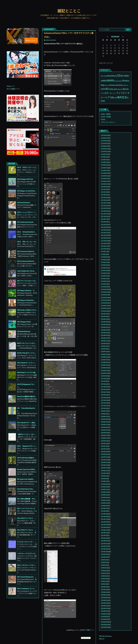
Task: Open recent article SpeedTree 簡易的な樹木作…
Action: (x=27, y=396)
